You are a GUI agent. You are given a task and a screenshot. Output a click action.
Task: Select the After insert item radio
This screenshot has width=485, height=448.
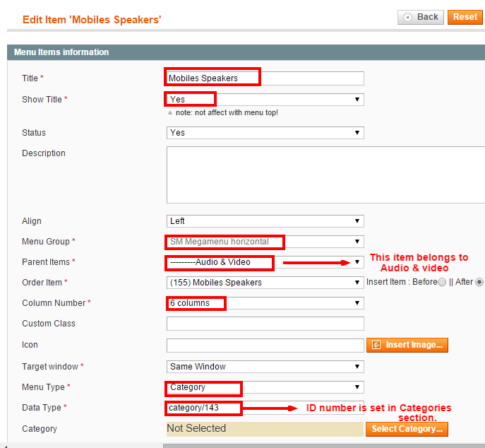click(479, 282)
